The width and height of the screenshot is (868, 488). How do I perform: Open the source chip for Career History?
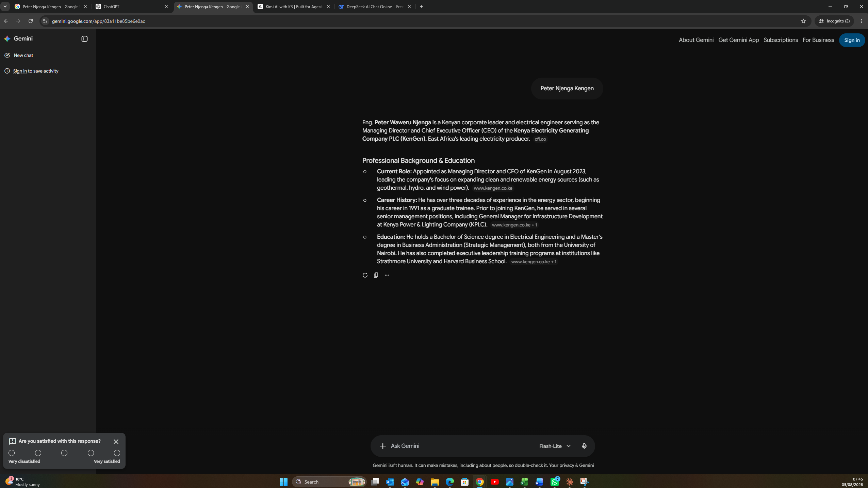pos(514,225)
